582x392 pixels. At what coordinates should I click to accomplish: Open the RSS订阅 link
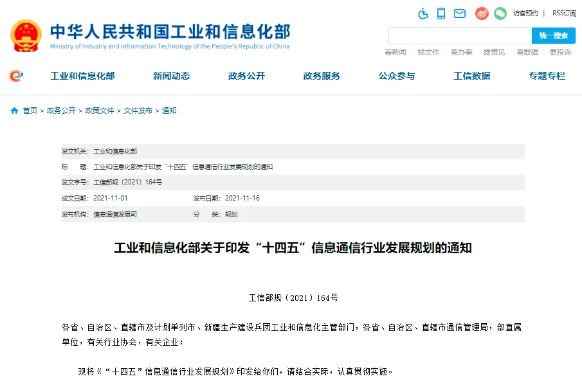564,13
